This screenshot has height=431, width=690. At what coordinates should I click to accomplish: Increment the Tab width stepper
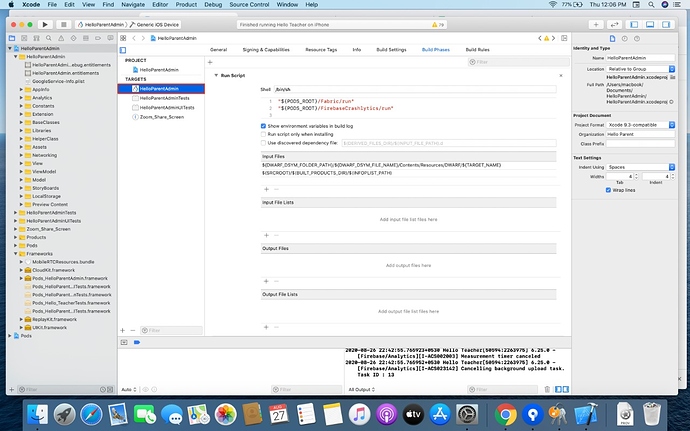coord(636,175)
